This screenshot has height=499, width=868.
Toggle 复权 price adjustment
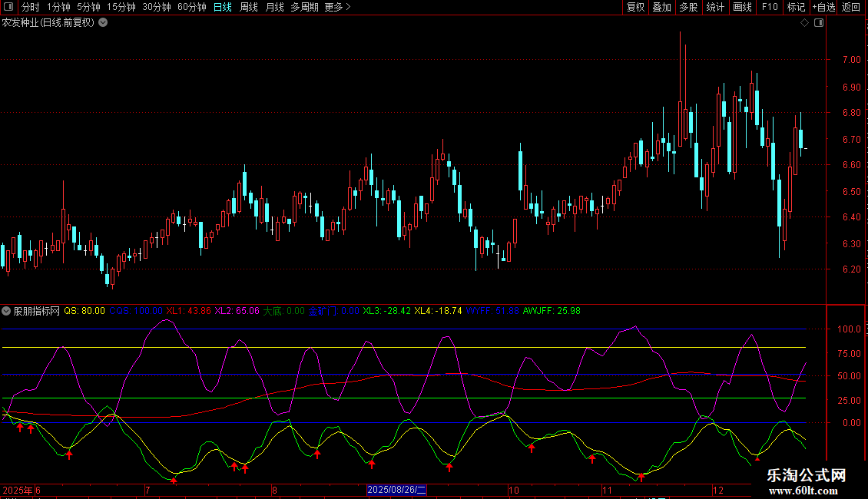click(x=635, y=7)
